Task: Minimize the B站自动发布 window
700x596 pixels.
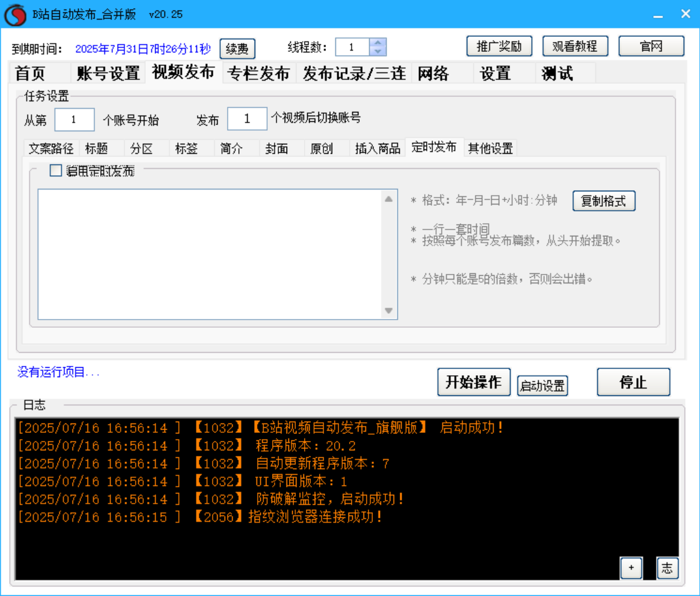Action: click(657, 15)
